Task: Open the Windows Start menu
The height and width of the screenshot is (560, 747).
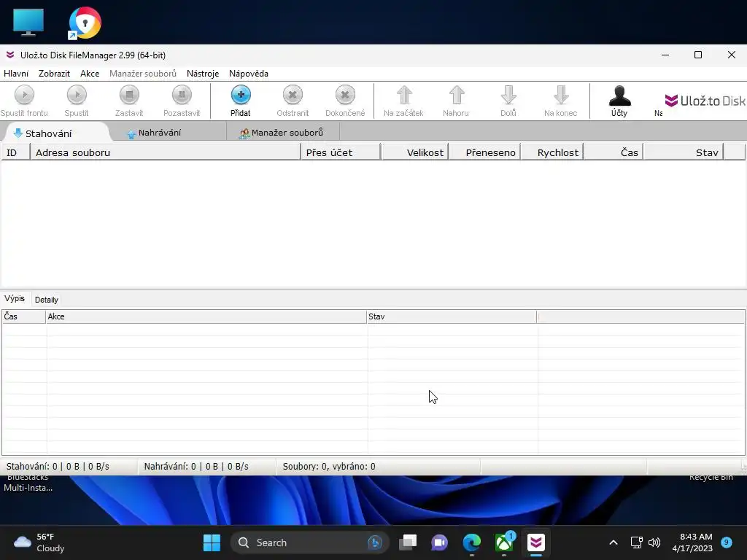Action: (x=212, y=542)
